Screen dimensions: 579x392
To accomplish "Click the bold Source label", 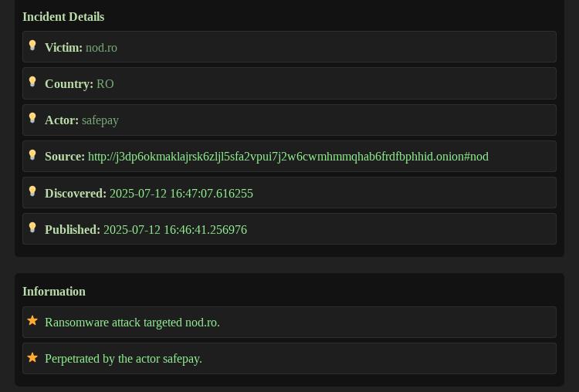I will coord(65,157).
